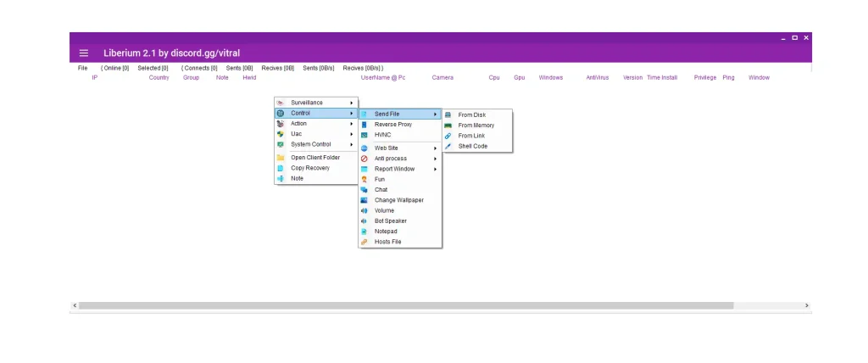Click the scrollbar right arrow
The width and height of the screenshot is (868, 363).
pos(807,305)
